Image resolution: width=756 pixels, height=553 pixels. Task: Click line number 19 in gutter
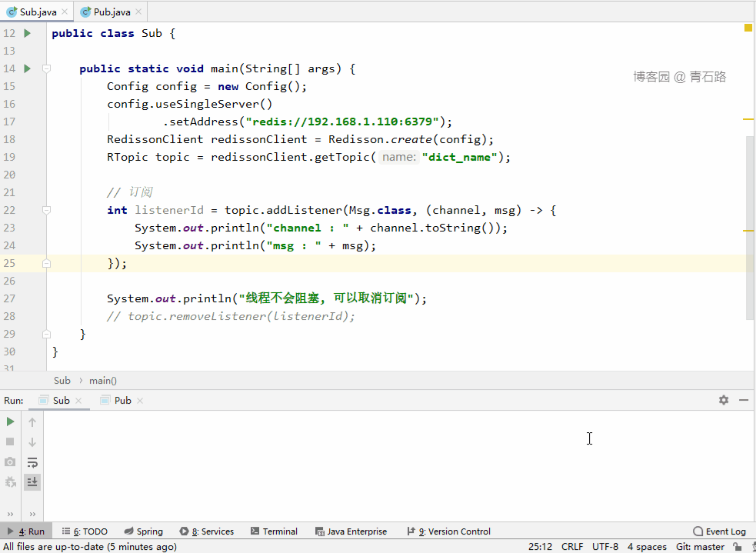click(x=10, y=157)
